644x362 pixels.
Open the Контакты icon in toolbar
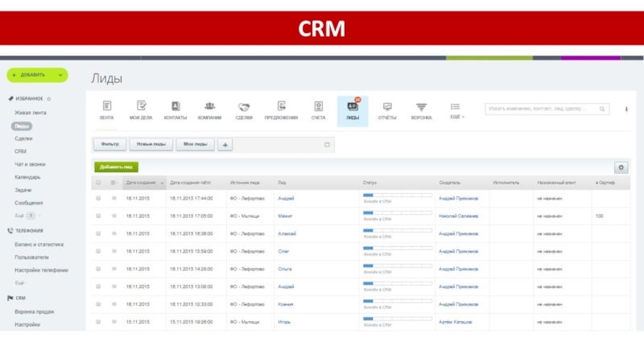pyautogui.click(x=175, y=107)
